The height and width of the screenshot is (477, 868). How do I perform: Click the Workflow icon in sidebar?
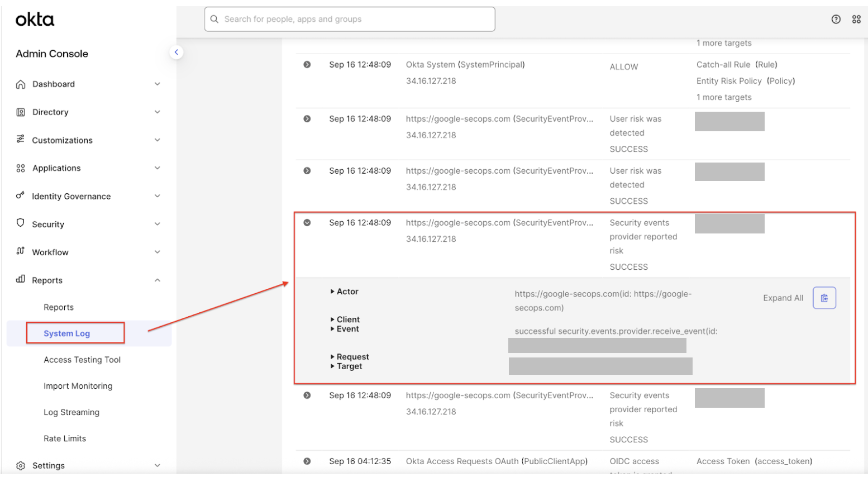pyautogui.click(x=20, y=251)
